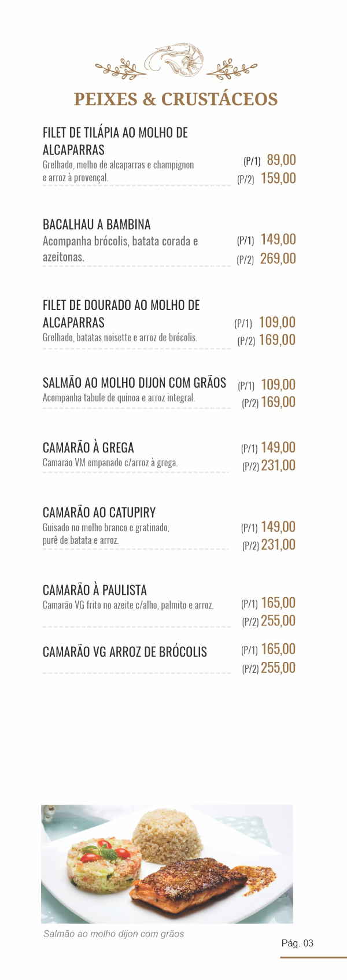Select the Camarão à Paulista title

point(95,590)
